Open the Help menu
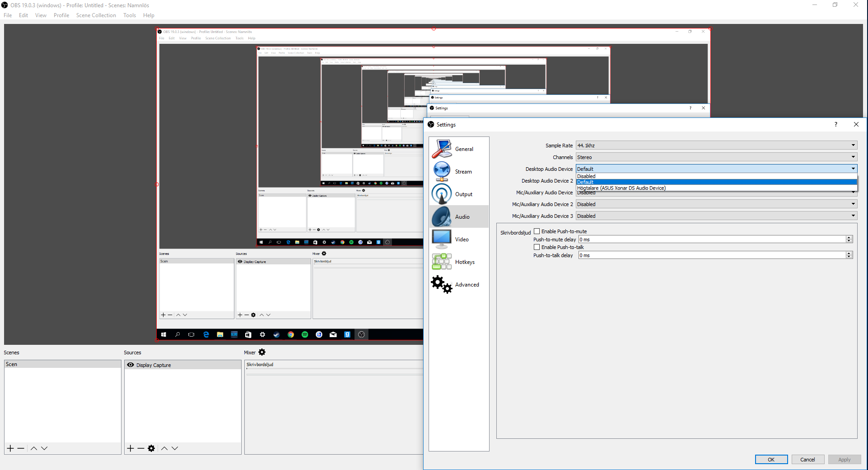Image resolution: width=868 pixels, height=470 pixels. coord(149,15)
